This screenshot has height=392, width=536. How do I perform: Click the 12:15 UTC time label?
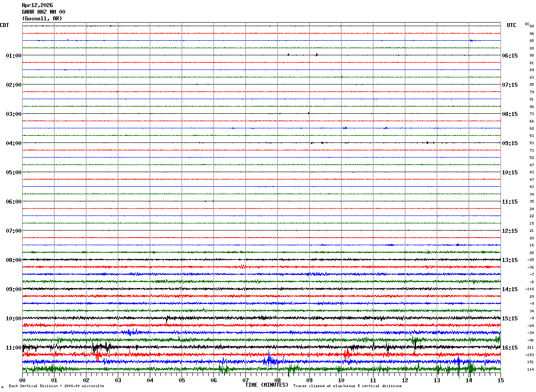510,231
